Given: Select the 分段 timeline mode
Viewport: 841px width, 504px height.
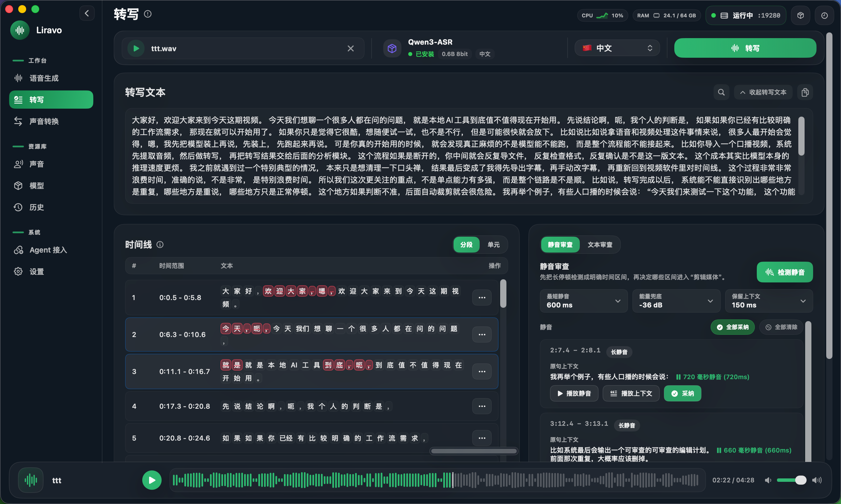Looking at the screenshot, I should tap(466, 245).
